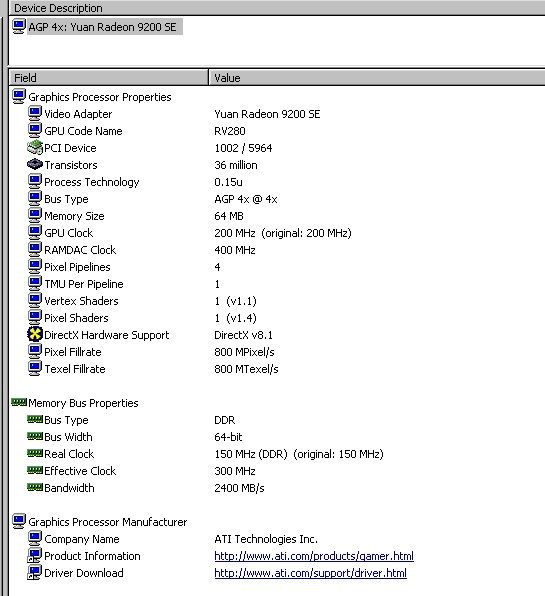The width and height of the screenshot is (545, 596).
Task: Click memory Bus Type RAM icon
Action: pyautogui.click(x=35, y=419)
